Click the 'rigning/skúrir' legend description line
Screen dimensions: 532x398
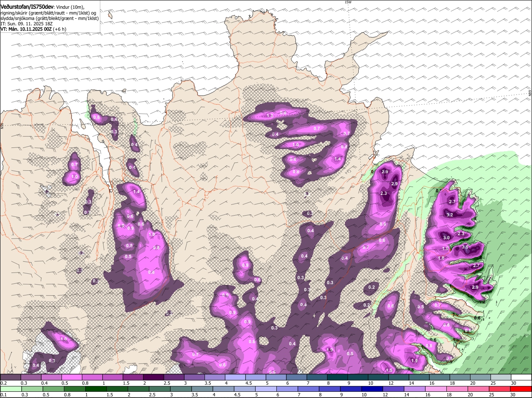click(48, 13)
